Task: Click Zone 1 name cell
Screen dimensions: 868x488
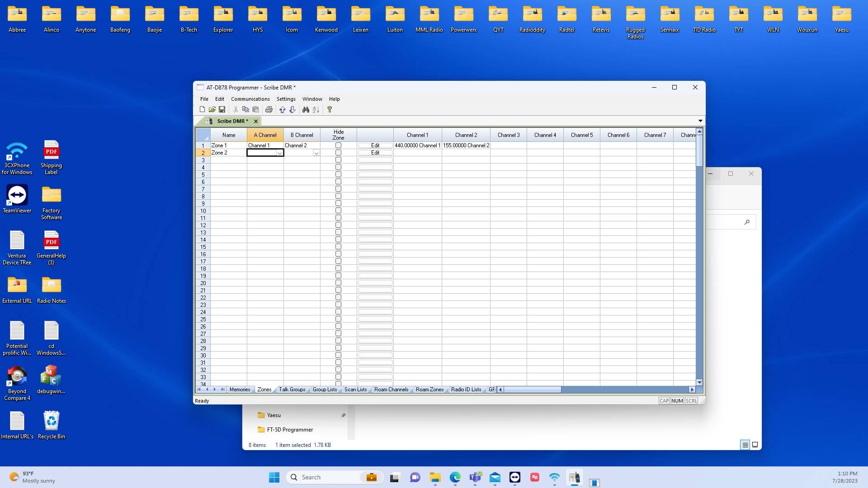Action: pos(229,145)
